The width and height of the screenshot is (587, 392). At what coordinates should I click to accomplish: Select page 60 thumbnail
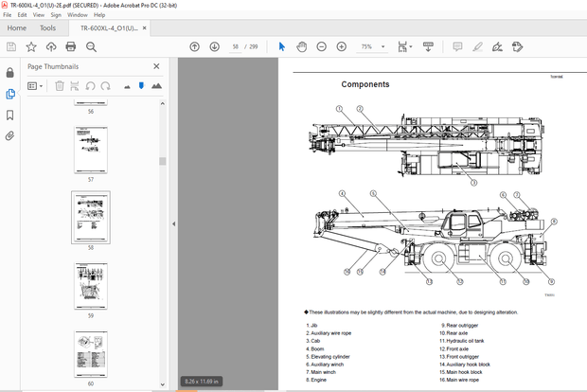tap(91, 354)
